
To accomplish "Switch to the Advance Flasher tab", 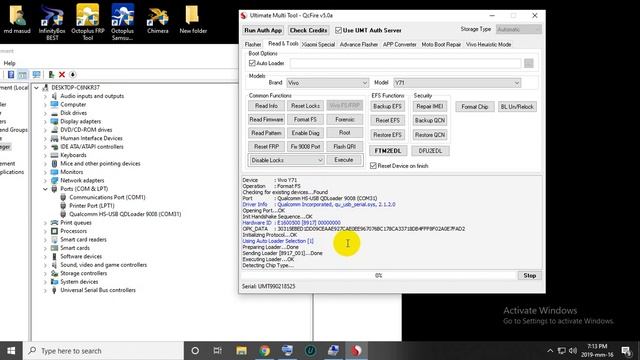I will tap(359, 44).
